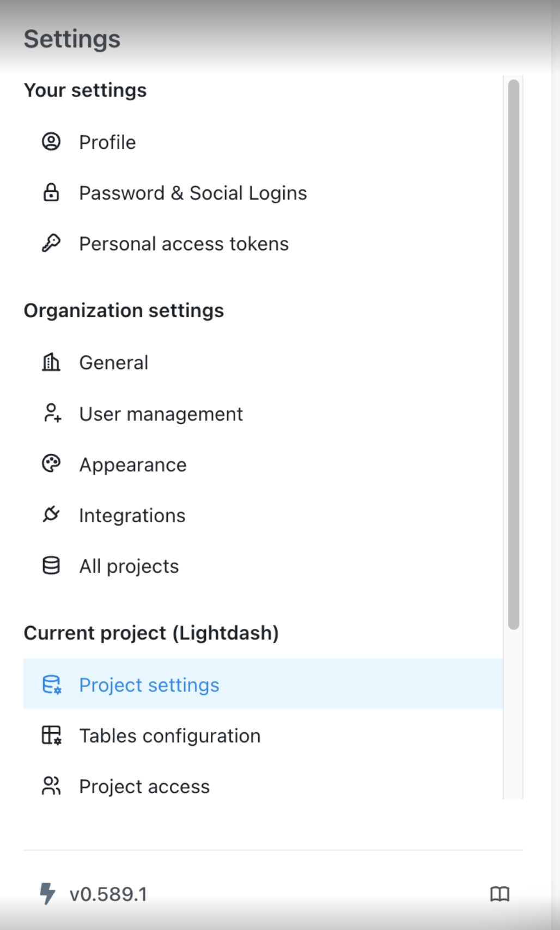Image resolution: width=560 pixels, height=930 pixels.
Task: Click the table-gear icon beside Tables configuration
Action: coord(51,735)
